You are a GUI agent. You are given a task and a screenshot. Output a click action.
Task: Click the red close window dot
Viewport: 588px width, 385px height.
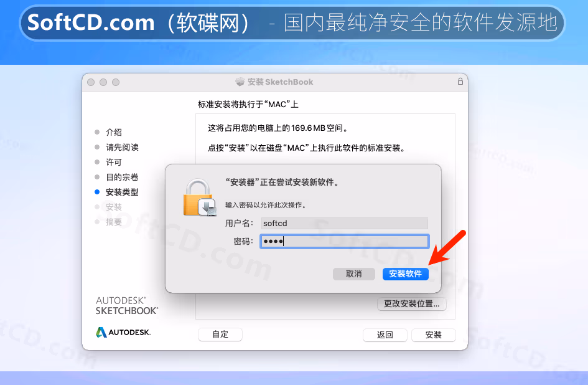[91, 82]
